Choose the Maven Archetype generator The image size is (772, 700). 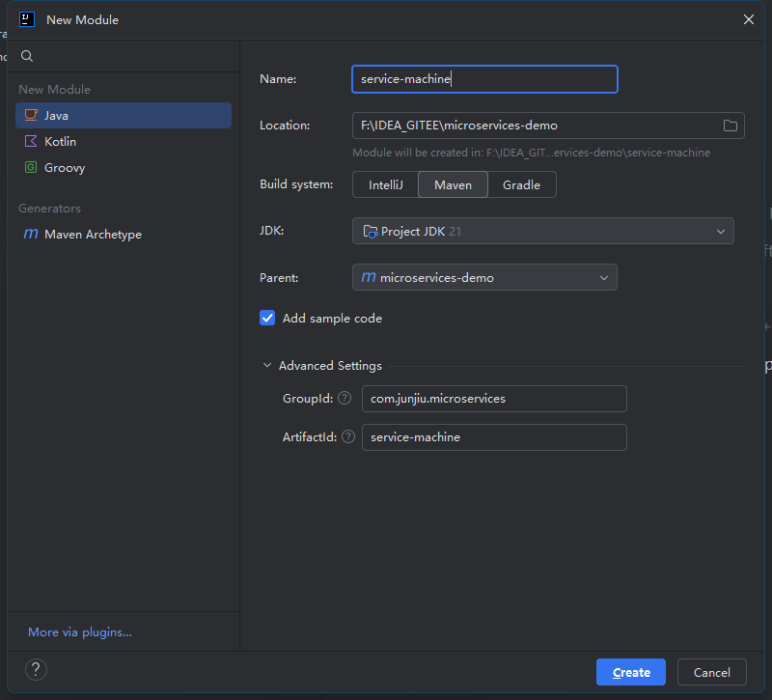click(x=124, y=234)
